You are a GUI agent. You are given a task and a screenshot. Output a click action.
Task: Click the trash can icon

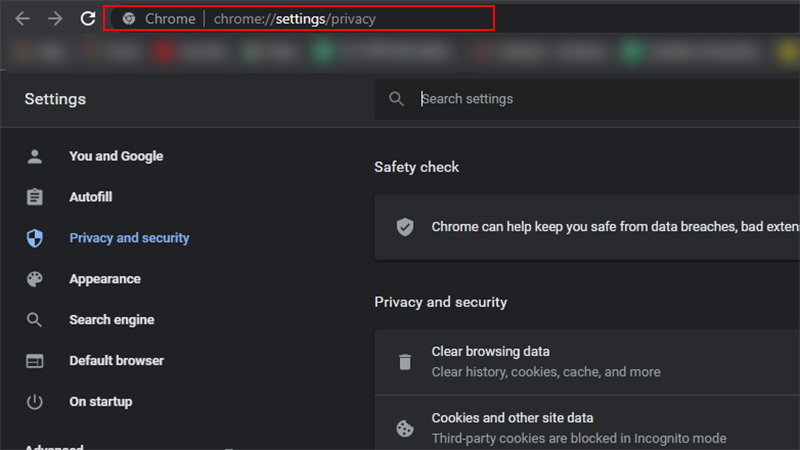tap(405, 362)
